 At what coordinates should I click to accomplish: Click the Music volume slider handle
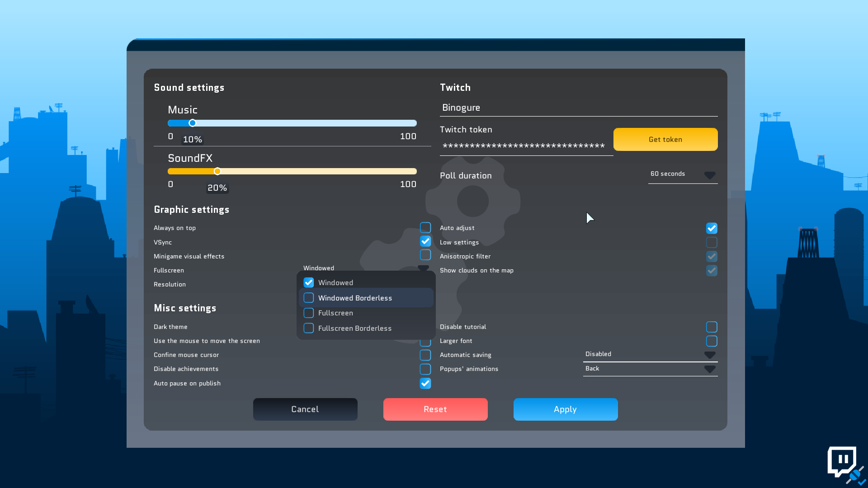click(x=193, y=123)
